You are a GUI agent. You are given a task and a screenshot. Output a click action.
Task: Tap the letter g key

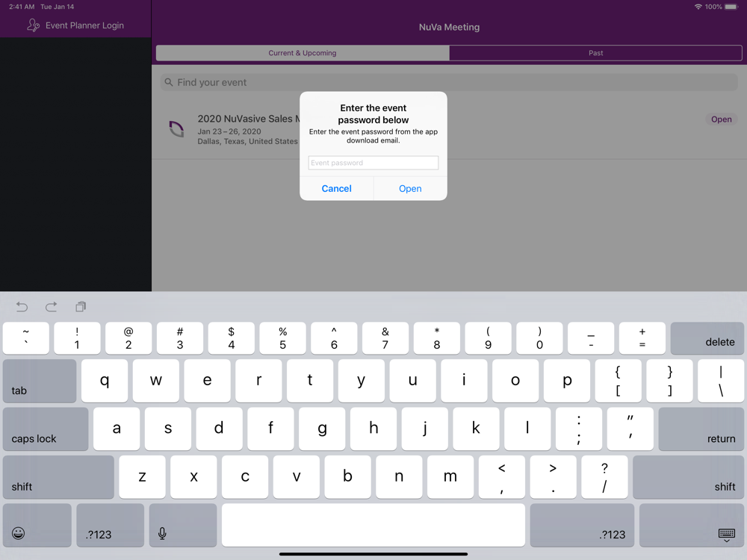point(322,429)
